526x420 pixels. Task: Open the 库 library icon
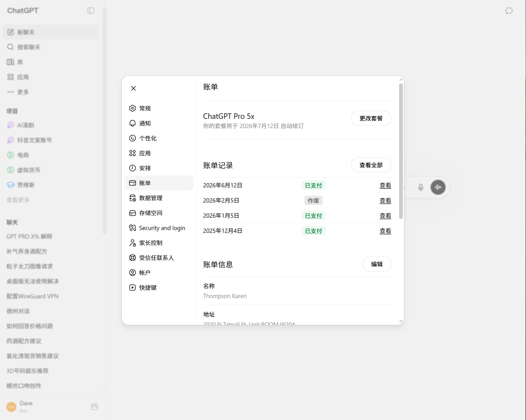tap(10, 62)
